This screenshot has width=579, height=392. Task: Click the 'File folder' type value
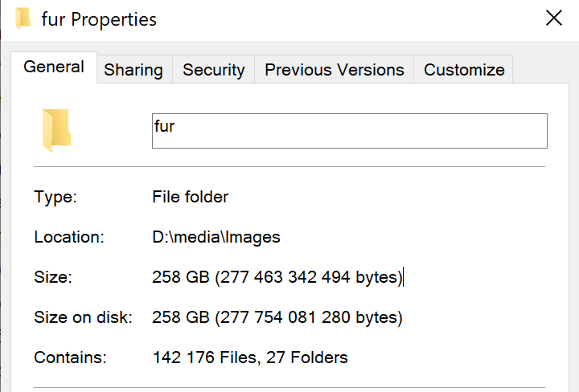point(190,197)
